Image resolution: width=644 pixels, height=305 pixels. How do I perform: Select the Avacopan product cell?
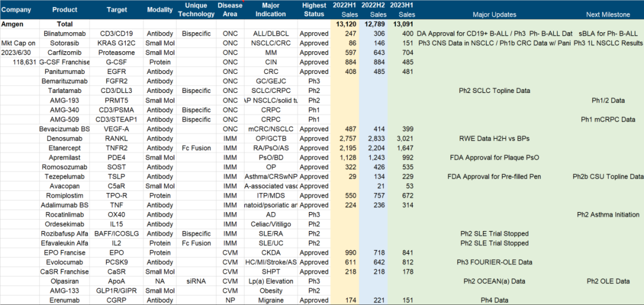click(64, 186)
